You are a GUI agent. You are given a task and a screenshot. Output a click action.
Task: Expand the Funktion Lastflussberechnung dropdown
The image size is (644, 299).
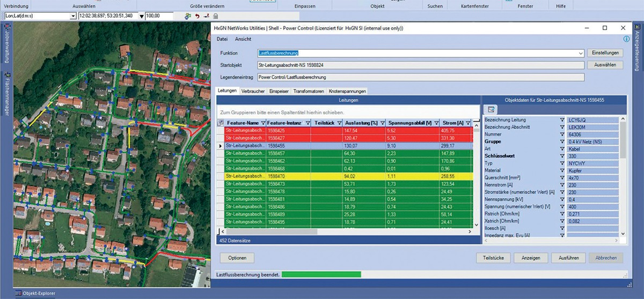coord(581,53)
